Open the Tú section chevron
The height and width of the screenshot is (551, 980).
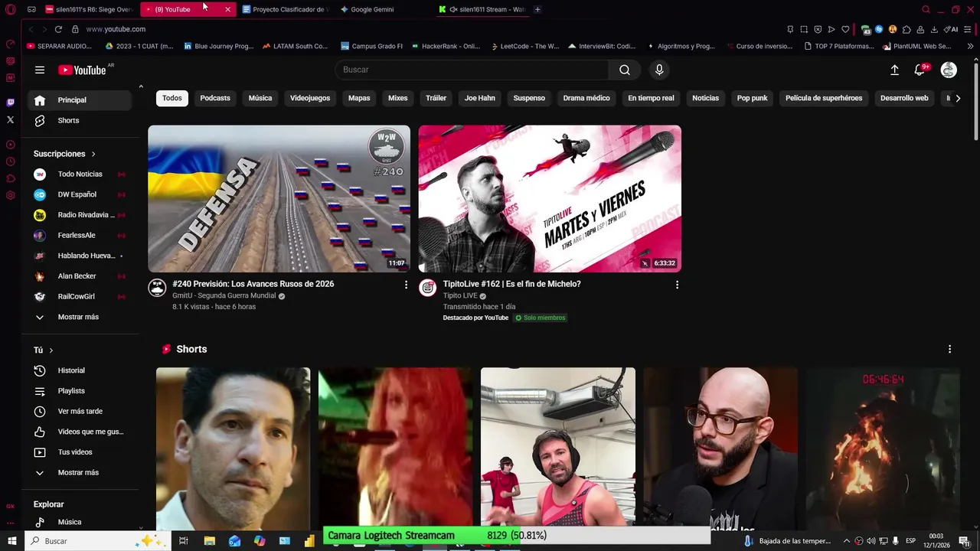(x=51, y=350)
